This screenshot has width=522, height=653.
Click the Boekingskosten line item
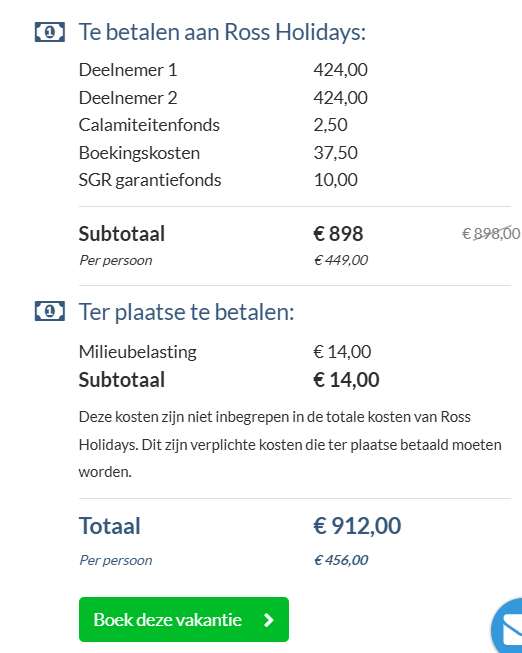pos(218,153)
